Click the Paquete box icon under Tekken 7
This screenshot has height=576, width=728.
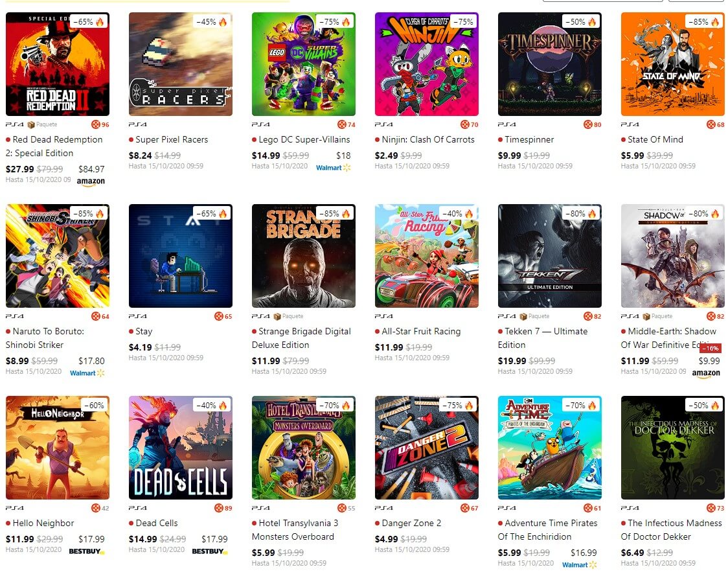click(x=523, y=316)
